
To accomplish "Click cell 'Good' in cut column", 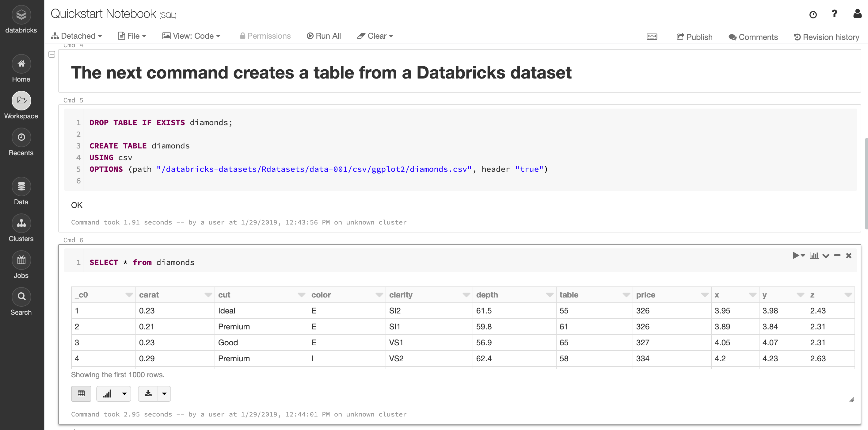I will (261, 343).
